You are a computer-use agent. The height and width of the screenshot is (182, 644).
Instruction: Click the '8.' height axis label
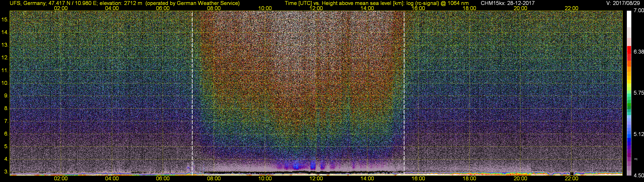pos(6,109)
